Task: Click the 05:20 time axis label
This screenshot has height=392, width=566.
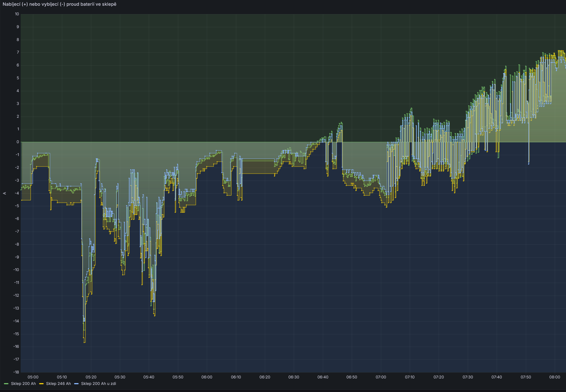Action: click(91, 377)
